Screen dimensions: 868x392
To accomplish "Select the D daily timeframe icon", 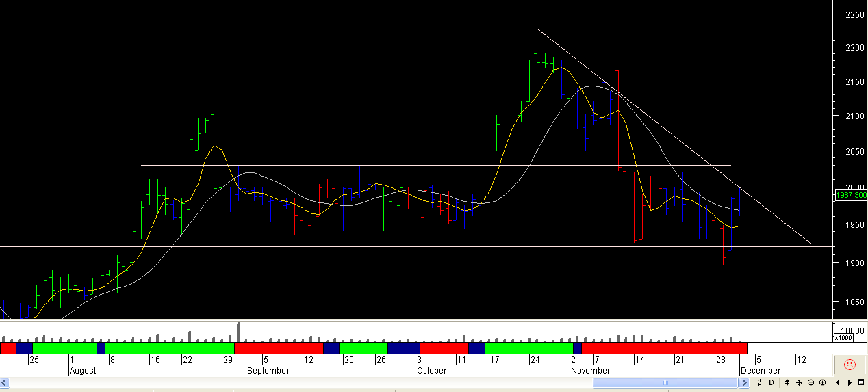I will tap(771, 382).
